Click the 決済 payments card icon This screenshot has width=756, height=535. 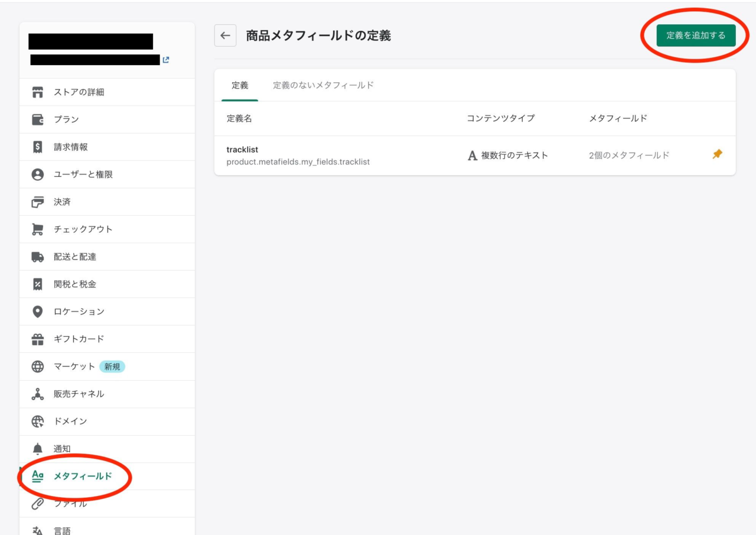[38, 202]
